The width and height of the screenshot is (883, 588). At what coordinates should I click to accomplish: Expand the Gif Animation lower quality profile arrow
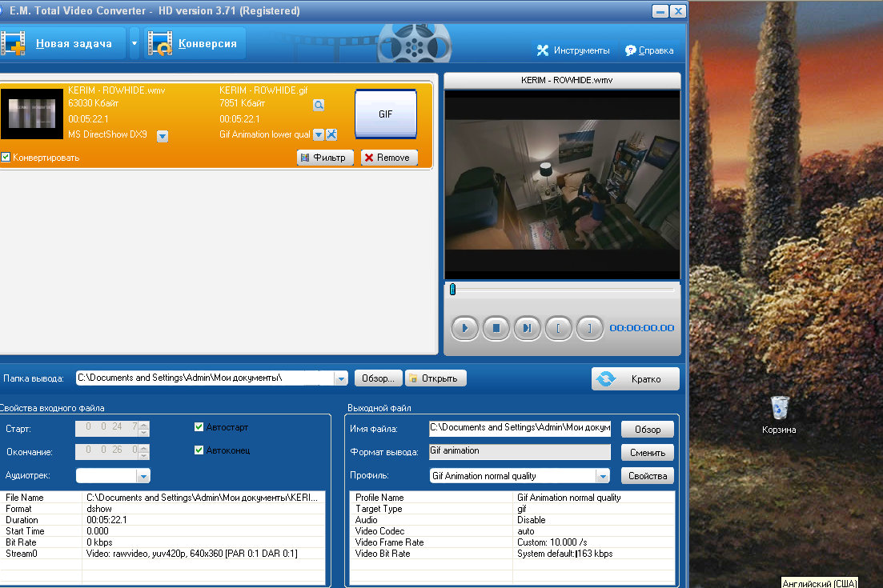pyautogui.click(x=318, y=134)
